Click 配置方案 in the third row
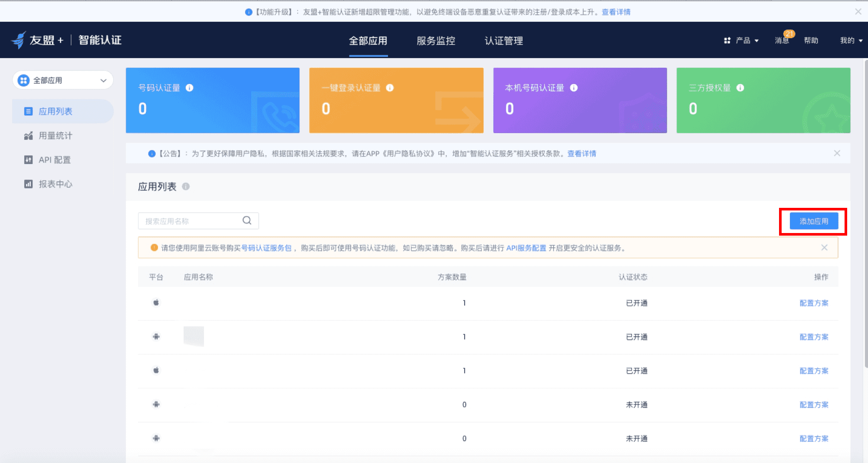 coord(814,371)
